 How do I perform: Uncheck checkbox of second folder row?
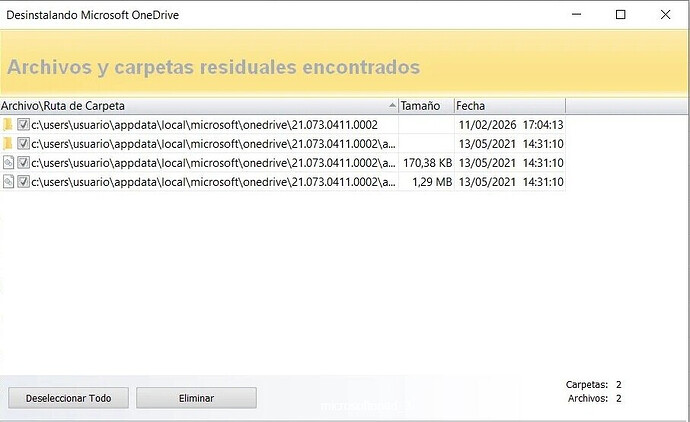coord(23,143)
